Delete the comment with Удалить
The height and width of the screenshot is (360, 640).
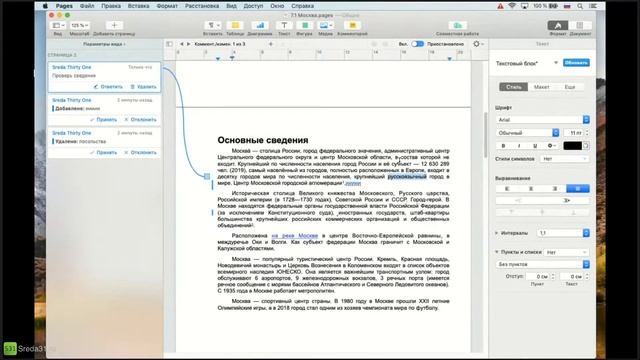tap(143, 87)
